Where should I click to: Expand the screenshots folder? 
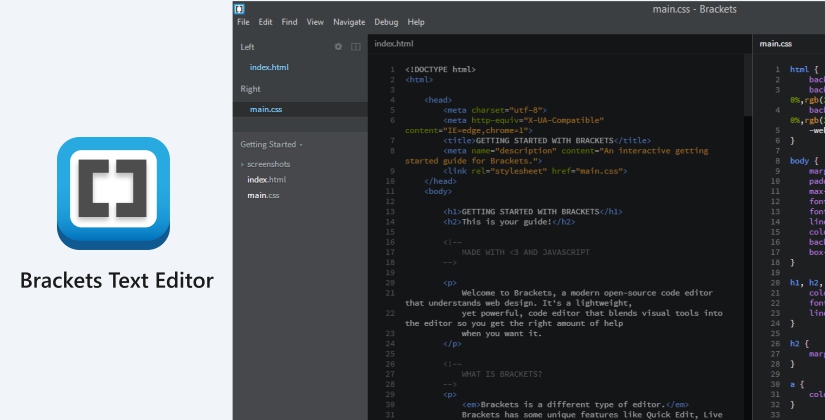[268, 164]
